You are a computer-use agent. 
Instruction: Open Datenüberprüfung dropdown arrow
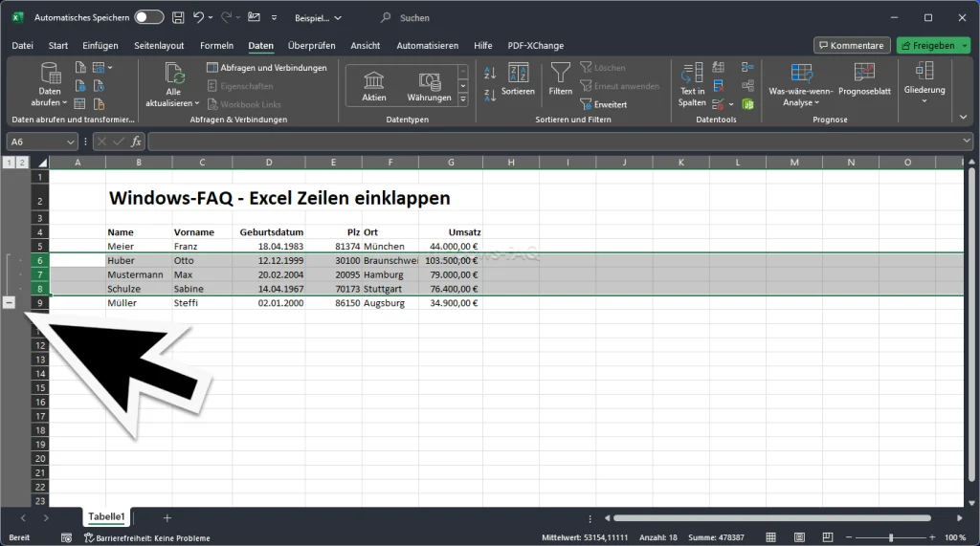coord(731,104)
